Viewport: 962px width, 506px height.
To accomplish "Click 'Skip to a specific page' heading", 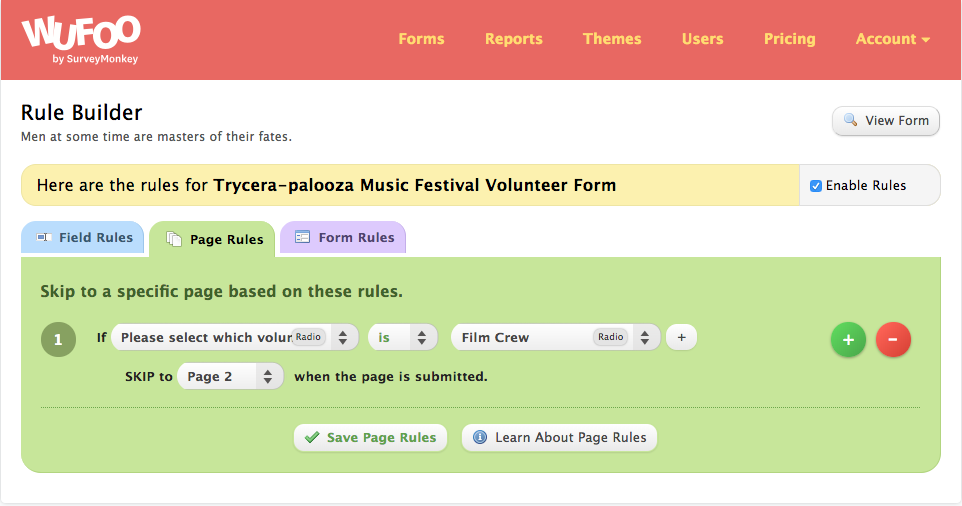I will [221, 291].
